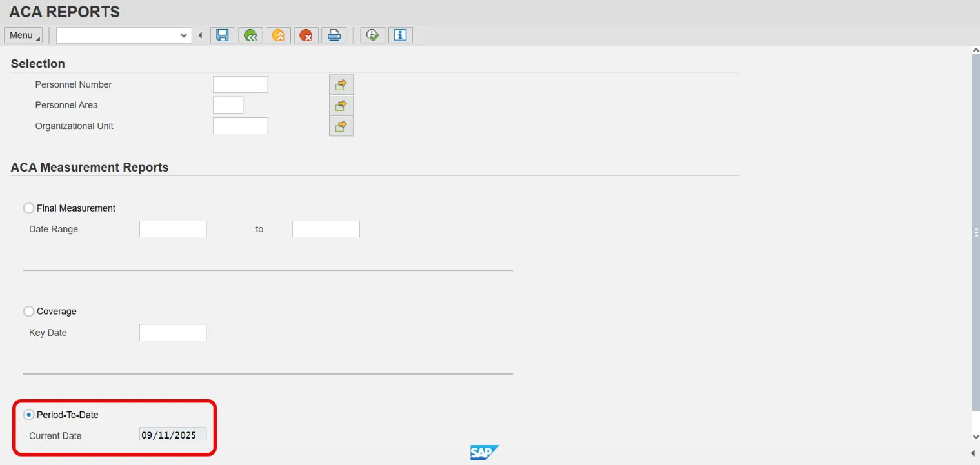980x465 pixels.
Task: Click the red Cancel icon
Action: [x=306, y=35]
